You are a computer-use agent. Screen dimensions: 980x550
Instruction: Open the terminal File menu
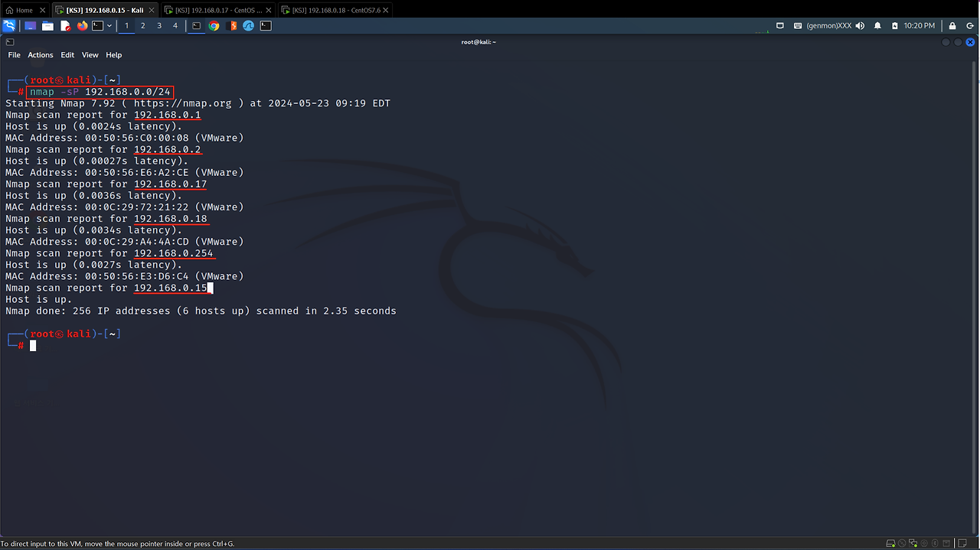pyautogui.click(x=14, y=55)
